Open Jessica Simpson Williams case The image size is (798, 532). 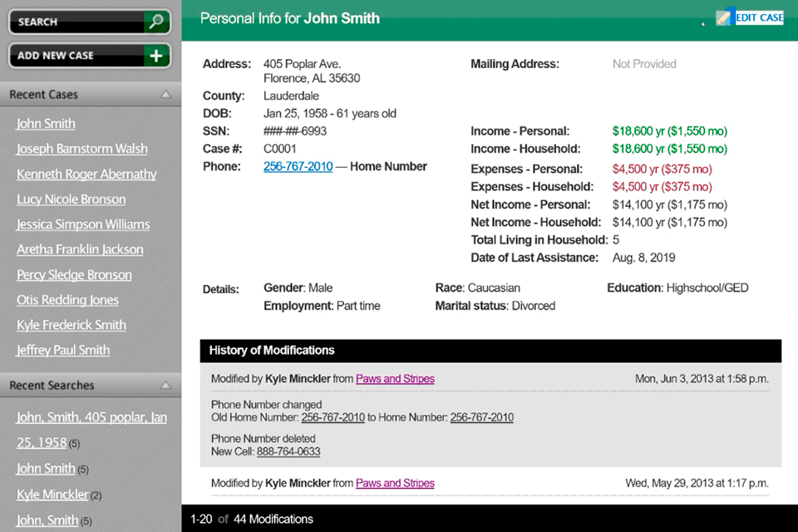coord(83,224)
